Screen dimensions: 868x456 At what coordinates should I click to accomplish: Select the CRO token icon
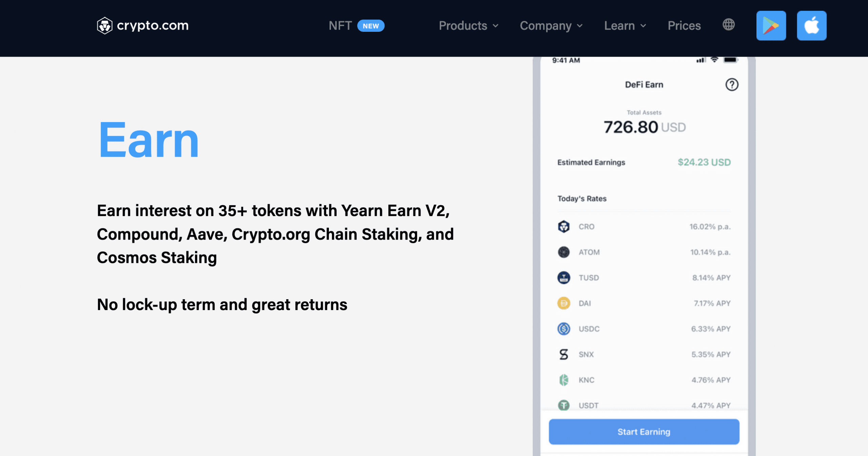point(564,227)
